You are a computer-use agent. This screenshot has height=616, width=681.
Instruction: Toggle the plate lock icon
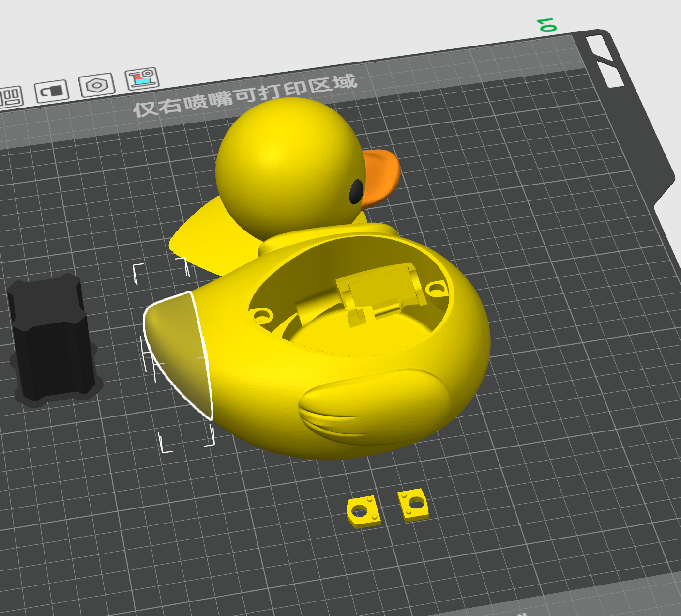coord(51,91)
